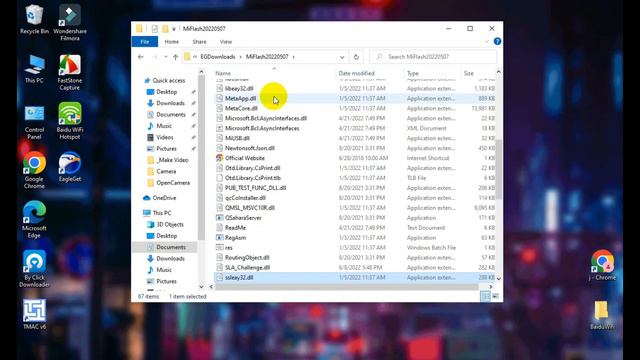The width and height of the screenshot is (640, 360).
Task: Customize Quick Access Toolbar dropdown arrow
Action: [x=174, y=29]
